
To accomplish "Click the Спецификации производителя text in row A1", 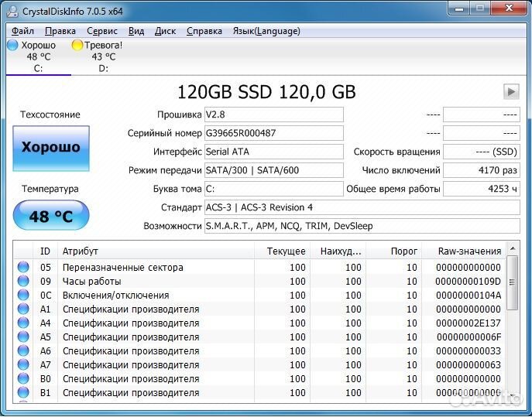I will (x=131, y=309).
